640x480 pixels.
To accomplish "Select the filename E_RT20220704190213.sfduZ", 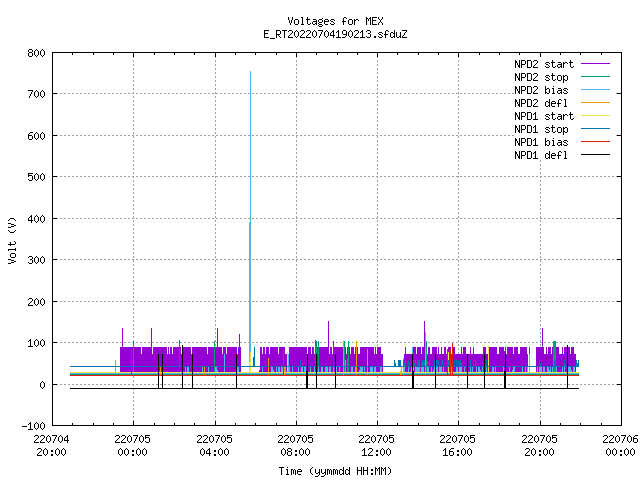I will click(335, 34).
